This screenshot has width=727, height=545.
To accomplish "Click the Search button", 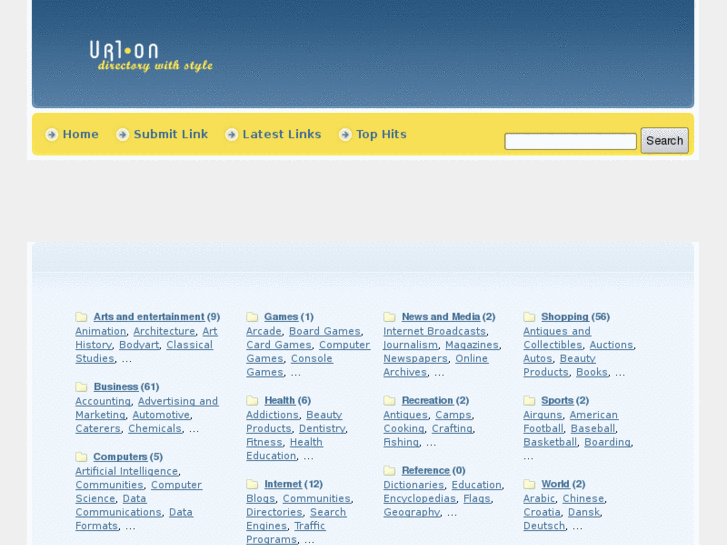I will tap(664, 141).
